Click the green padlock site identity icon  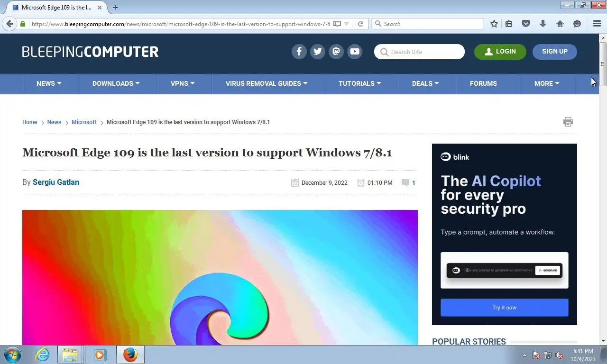click(x=22, y=24)
